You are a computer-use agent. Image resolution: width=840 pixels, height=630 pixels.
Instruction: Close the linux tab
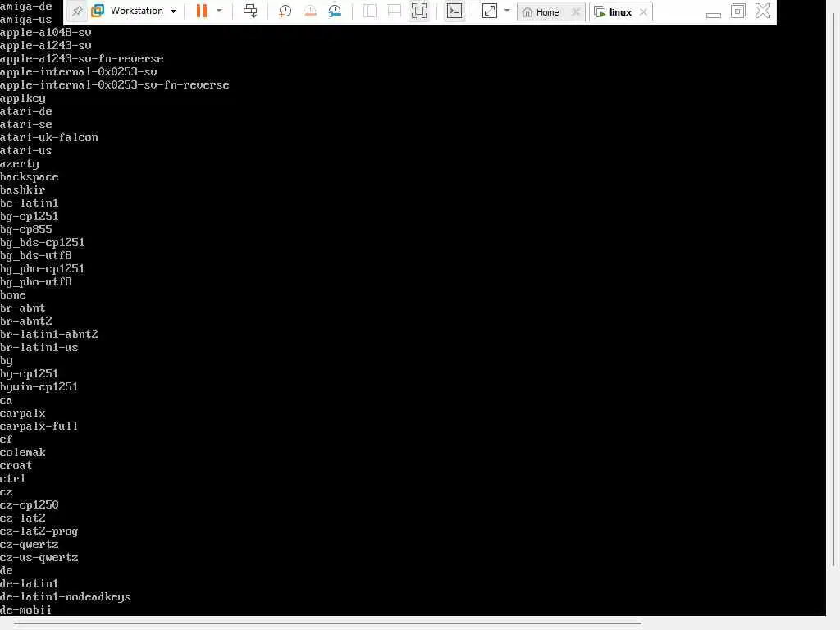coord(643,11)
